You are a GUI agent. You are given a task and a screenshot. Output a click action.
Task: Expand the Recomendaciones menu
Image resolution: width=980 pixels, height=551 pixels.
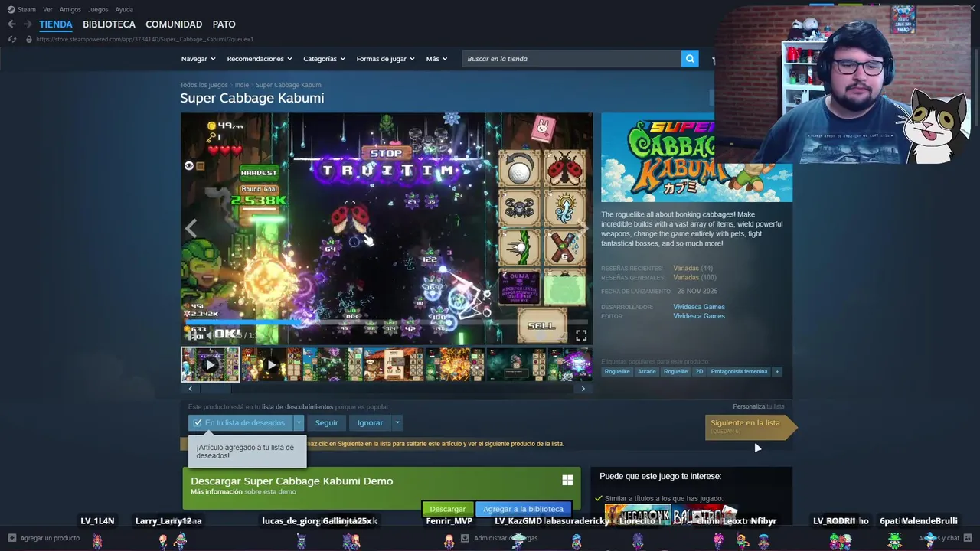(260, 59)
